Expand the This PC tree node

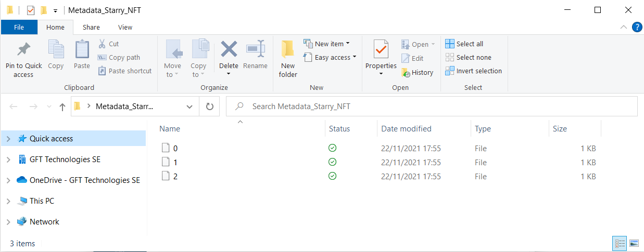tap(8, 201)
